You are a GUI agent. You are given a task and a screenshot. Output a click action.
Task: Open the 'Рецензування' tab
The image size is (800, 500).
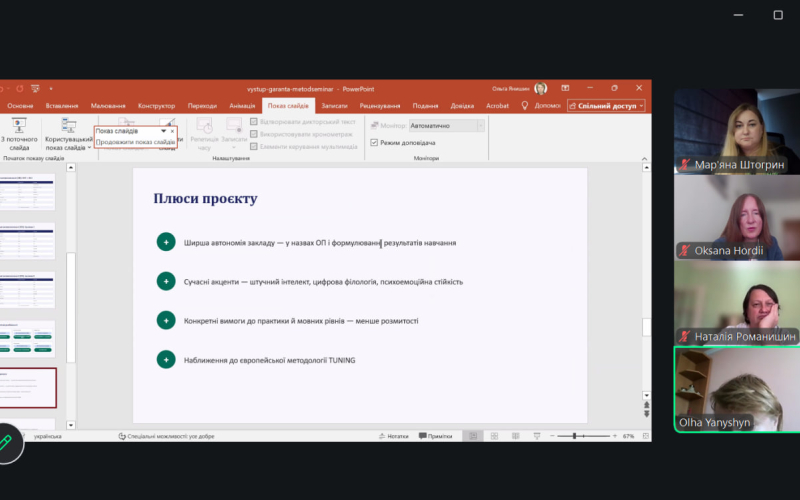point(380,106)
